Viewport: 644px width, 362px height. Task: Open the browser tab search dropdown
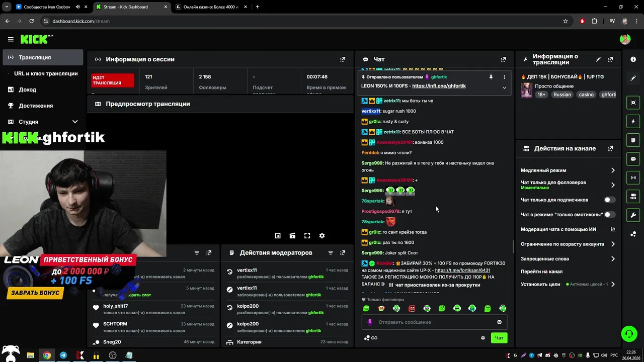point(7,7)
